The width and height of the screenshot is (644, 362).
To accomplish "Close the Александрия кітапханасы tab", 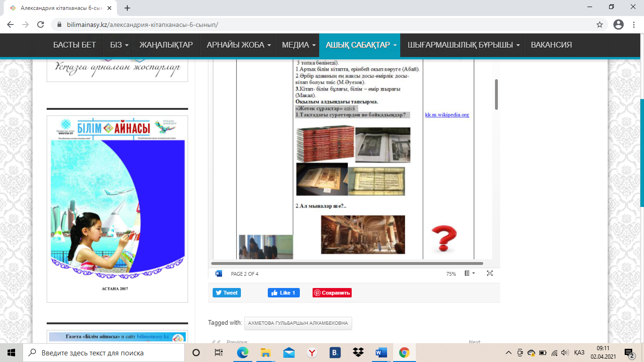I will 110,8.
